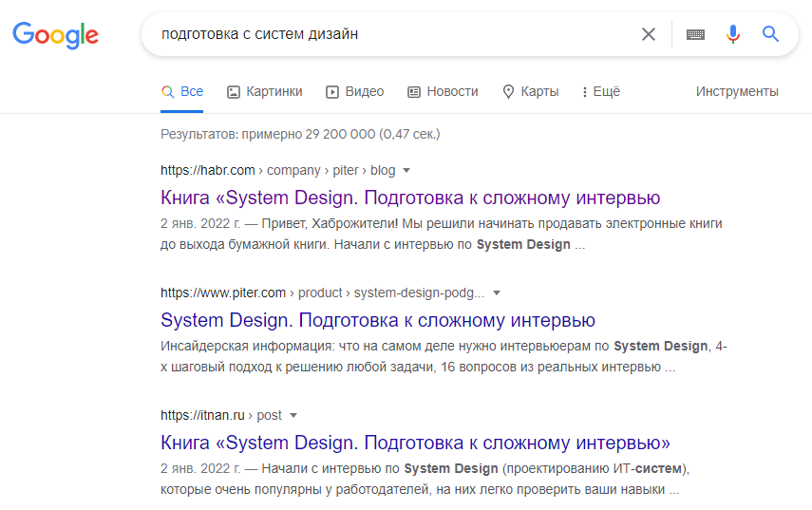This screenshot has width=812, height=510.
Task: Open the Новости tab
Action: tap(443, 91)
